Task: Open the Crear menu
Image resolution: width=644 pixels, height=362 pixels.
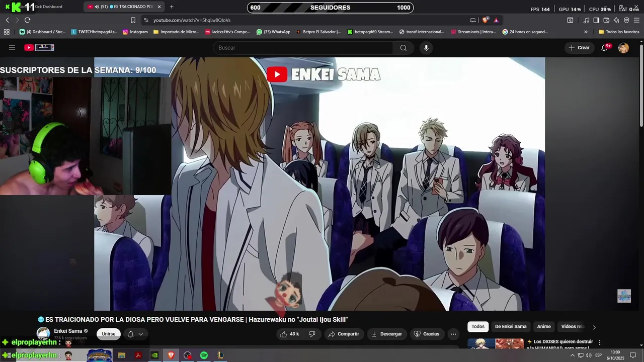Action: [579, 48]
